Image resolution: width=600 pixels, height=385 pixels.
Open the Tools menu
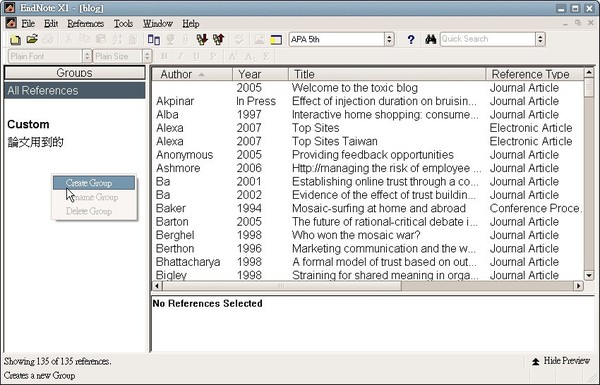click(123, 23)
